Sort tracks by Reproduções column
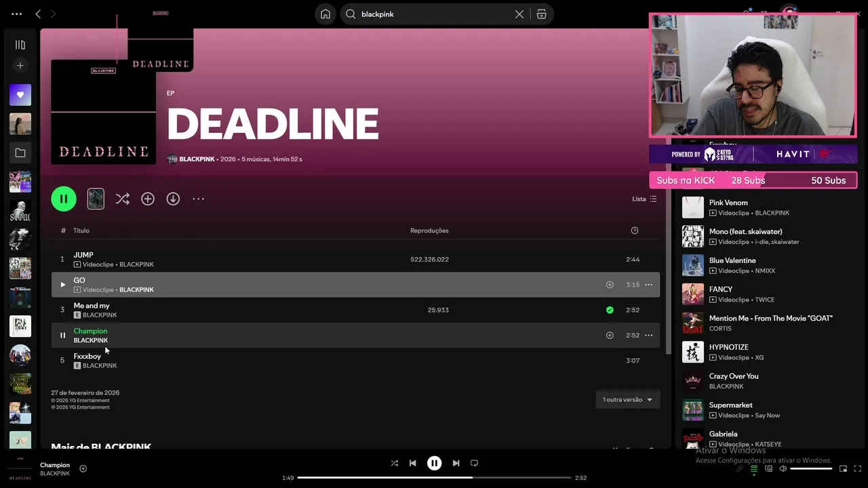This screenshot has height=488, width=868. (x=429, y=230)
